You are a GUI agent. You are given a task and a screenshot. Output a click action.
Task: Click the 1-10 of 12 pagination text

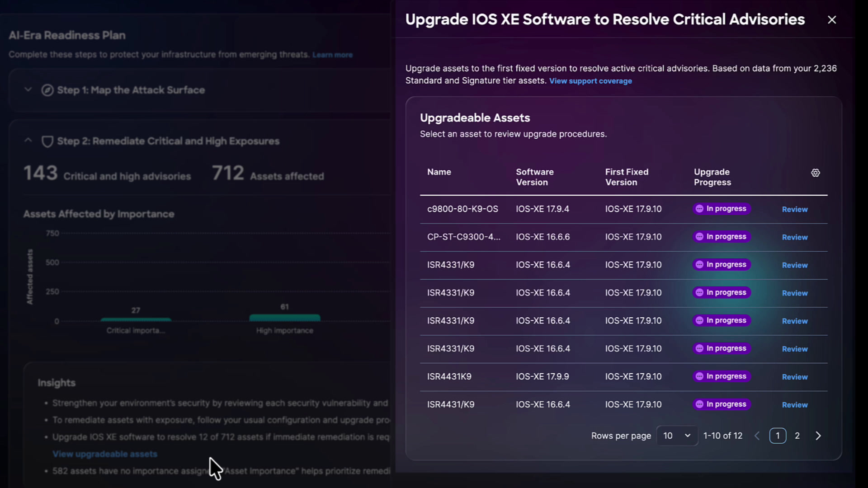[x=723, y=436]
